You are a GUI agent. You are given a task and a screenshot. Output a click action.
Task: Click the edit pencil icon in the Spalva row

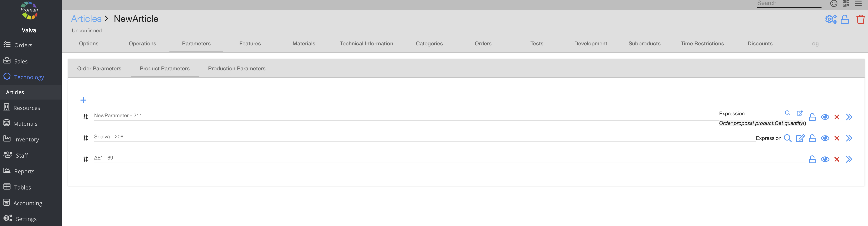(800, 138)
